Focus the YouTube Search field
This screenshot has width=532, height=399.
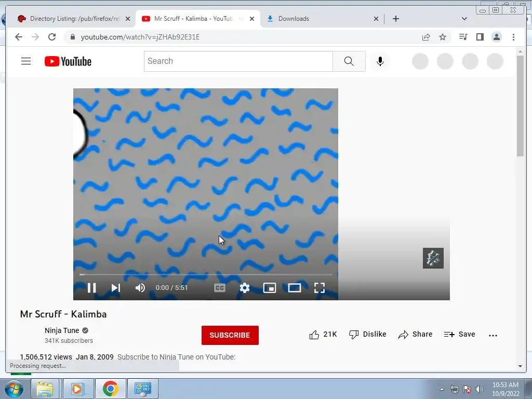click(238, 61)
